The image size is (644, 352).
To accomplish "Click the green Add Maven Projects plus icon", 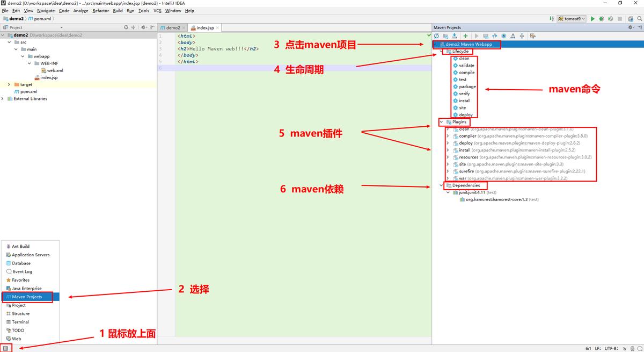I will tap(465, 36).
